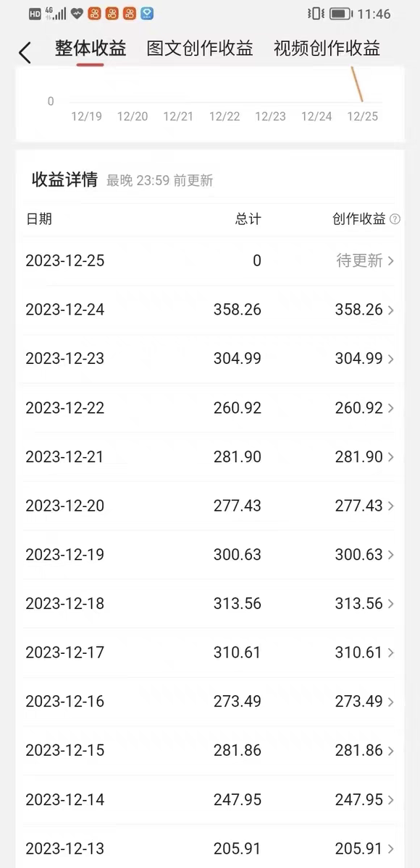
Task: Open the 2023-12-22 earnings 260.92 detail
Action: [x=358, y=408]
